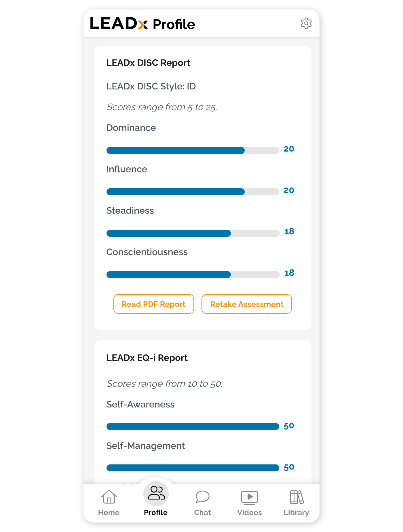Click the LEADx logo
Viewport: 403px width, 532px height.
pyautogui.click(x=119, y=24)
